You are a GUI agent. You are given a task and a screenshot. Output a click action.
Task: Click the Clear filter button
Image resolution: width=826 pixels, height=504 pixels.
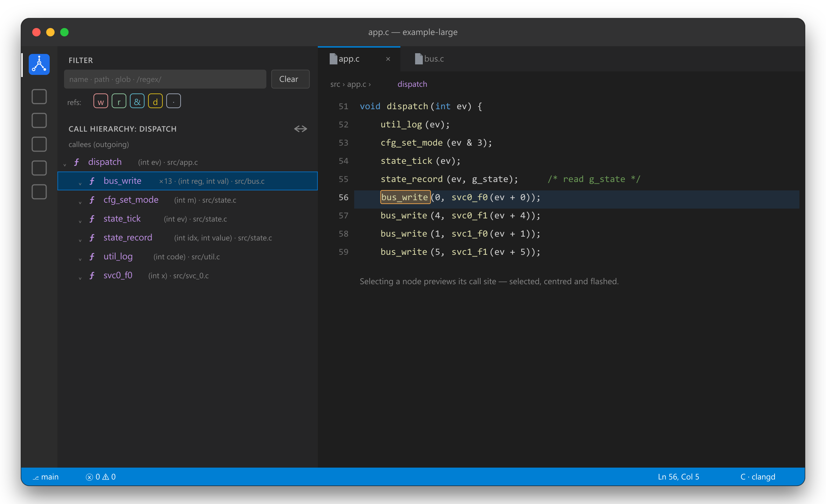tap(290, 79)
